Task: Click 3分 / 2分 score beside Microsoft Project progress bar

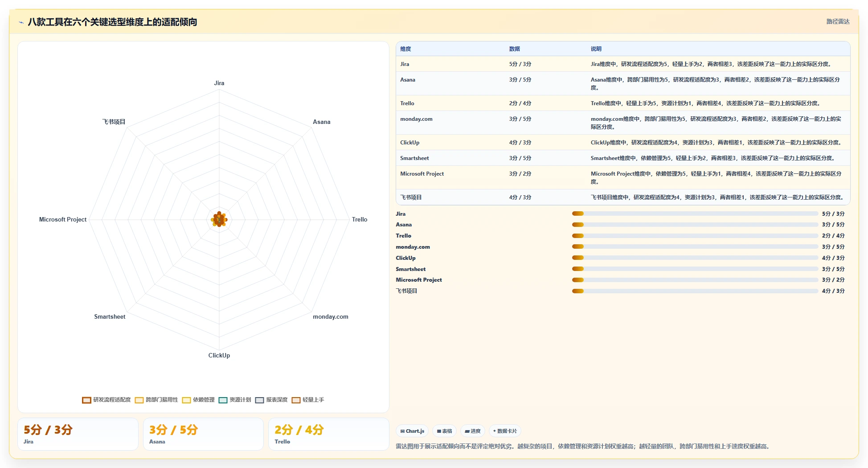Action: (833, 280)
